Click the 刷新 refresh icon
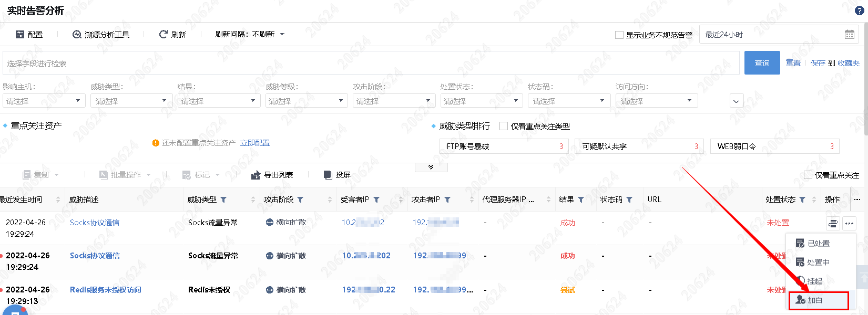This screenshot has width=868, height=315. [x=163, y=35]
